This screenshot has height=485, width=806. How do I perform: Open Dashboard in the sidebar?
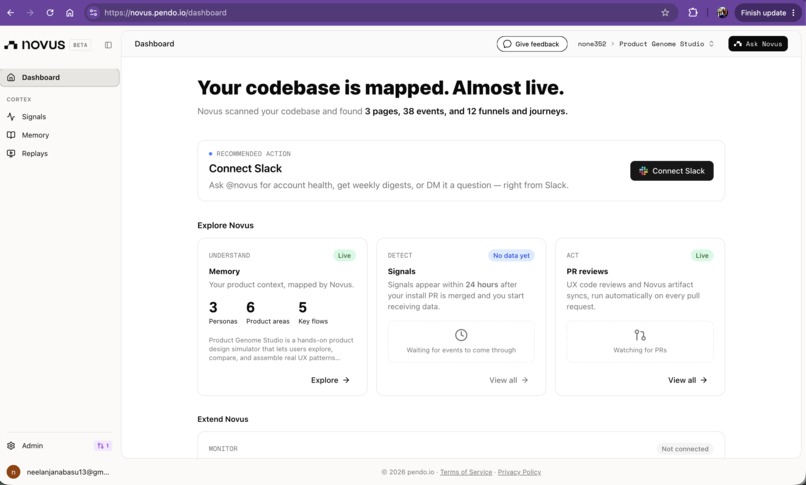tap(60, 78)
